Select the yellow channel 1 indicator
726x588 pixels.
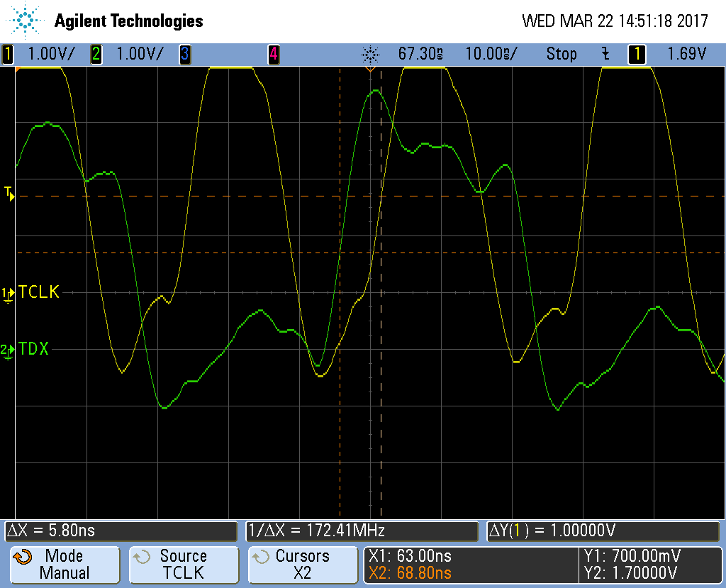pyautogui.click(x=9, y=54)
